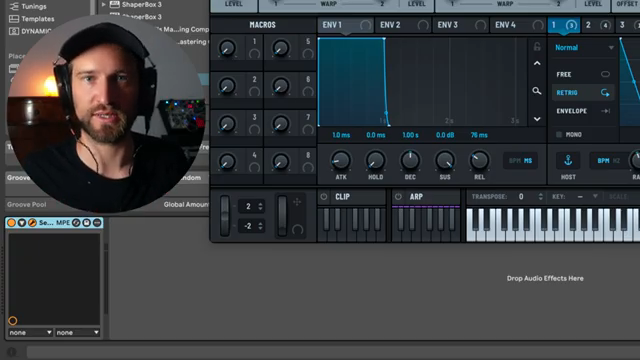Select the LFO 2 tab
Viewport: 640px width, 360px height.
point(598,25)
